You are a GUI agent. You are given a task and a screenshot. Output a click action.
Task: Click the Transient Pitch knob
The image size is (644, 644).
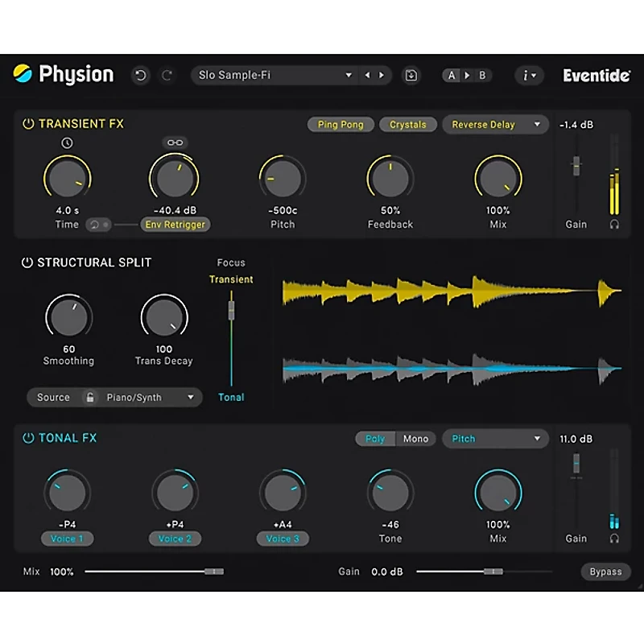pos(283,179)
